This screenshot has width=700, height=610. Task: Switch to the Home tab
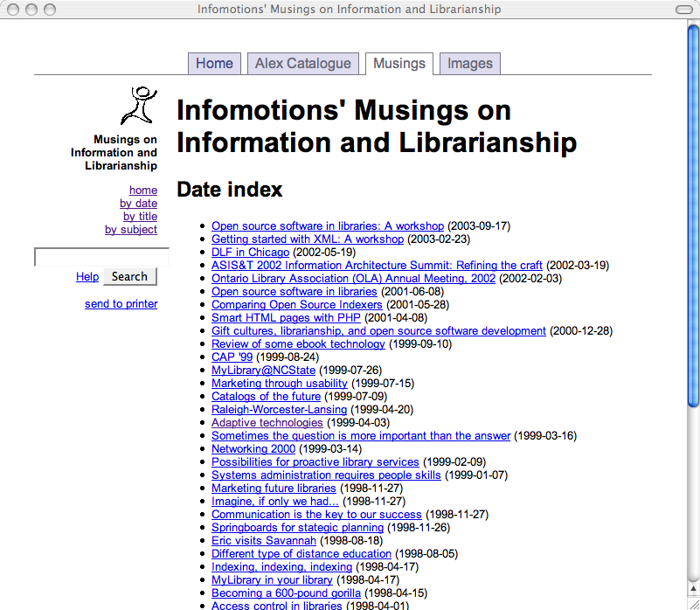(214, 64)
